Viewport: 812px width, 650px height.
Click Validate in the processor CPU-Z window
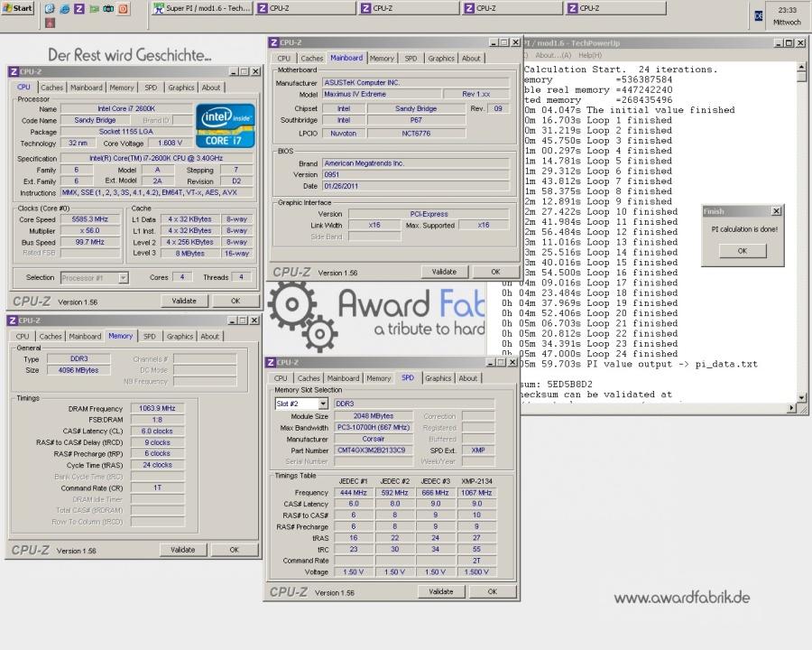(184, 301)
